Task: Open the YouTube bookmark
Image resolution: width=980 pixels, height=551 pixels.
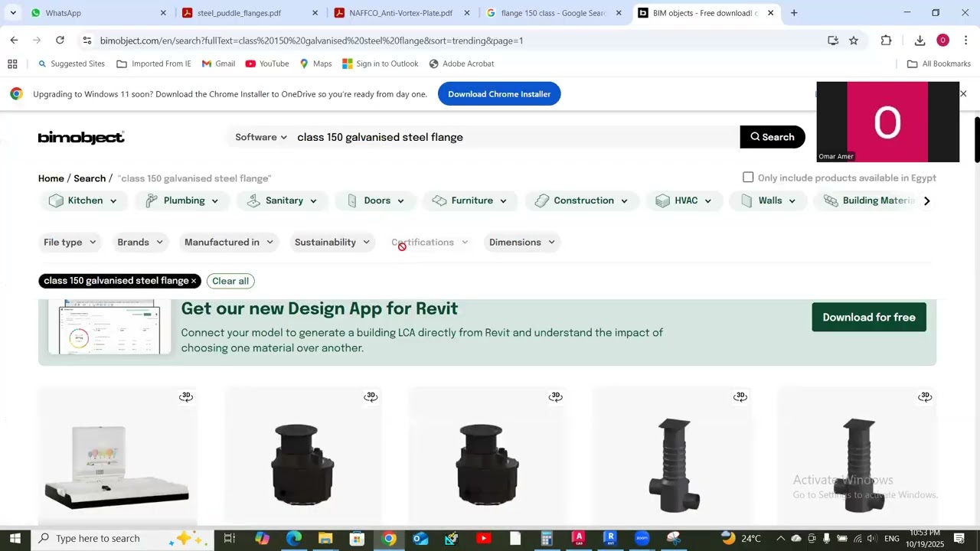Action: tap(267, 64)
